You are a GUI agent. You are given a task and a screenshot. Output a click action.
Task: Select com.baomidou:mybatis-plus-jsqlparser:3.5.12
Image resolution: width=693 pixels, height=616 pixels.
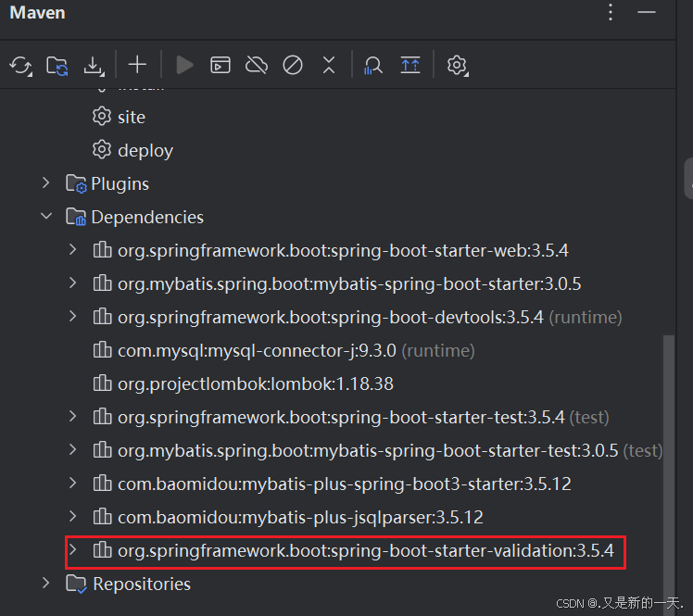coord(300,518)
